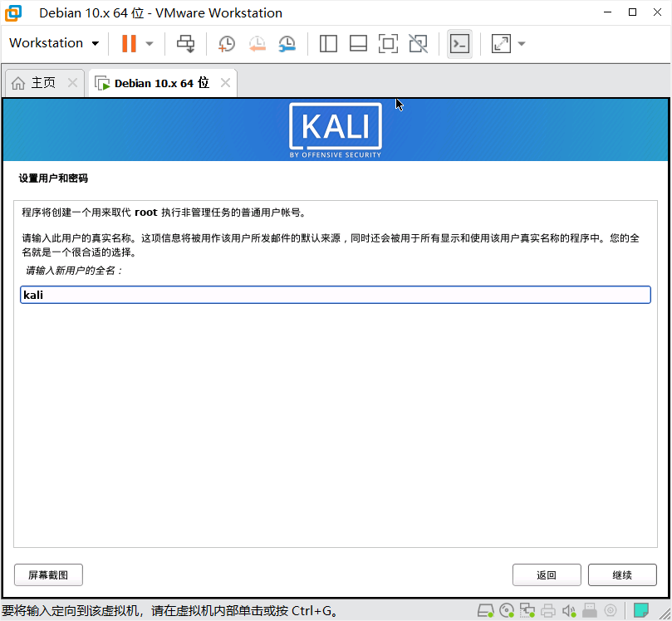Screen dimensions: 672x621
Task: Minimize the VMware Workstation window
Action: (607, 12)
